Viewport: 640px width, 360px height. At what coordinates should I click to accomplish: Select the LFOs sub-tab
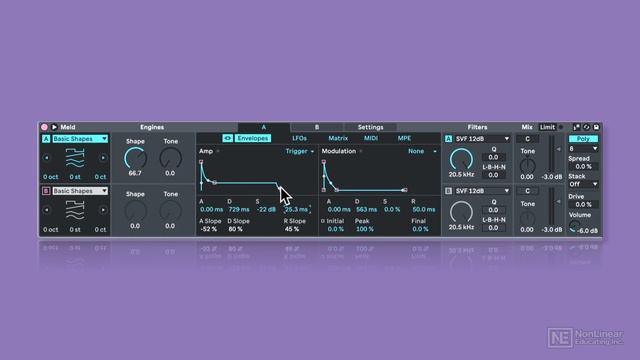click(x=299, y=138)
